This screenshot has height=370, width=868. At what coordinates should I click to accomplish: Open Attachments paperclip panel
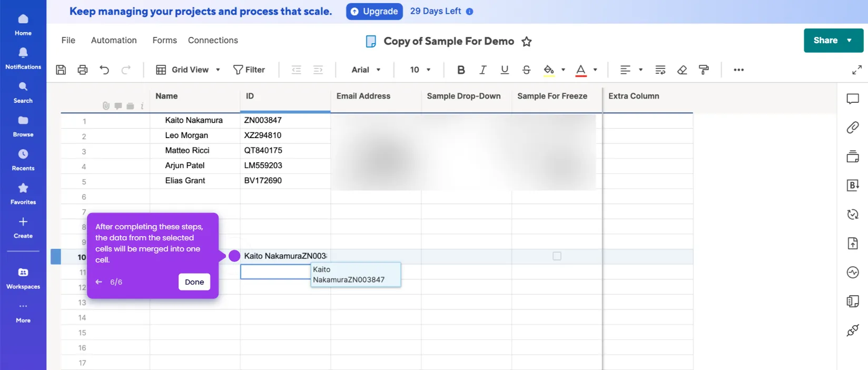(x=853, y=127)
